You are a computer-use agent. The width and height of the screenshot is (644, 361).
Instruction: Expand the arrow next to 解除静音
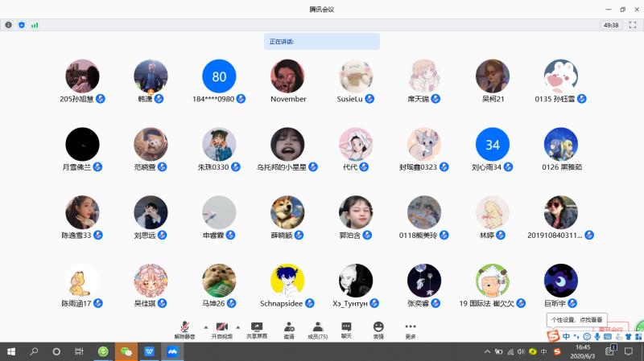(205, 327)
